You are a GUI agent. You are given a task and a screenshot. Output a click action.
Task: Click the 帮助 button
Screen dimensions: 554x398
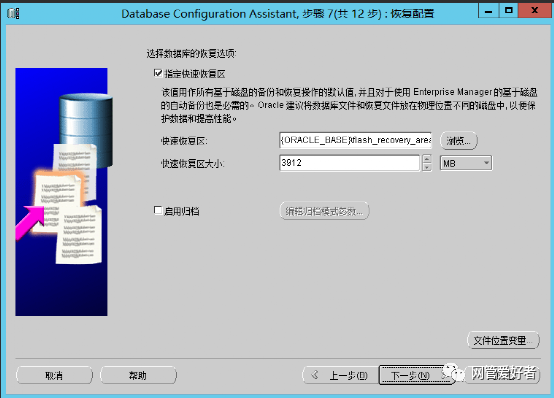point(138,375)
